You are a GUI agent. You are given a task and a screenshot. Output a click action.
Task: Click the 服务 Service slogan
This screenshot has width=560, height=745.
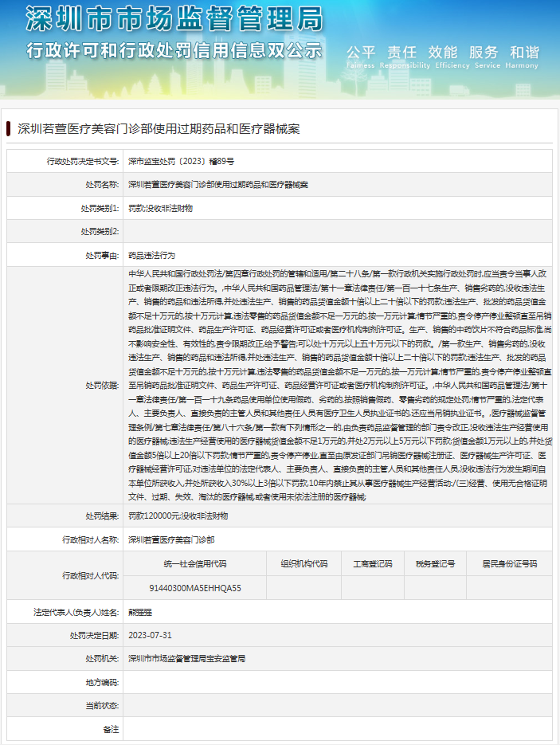[x=487, y=57]
